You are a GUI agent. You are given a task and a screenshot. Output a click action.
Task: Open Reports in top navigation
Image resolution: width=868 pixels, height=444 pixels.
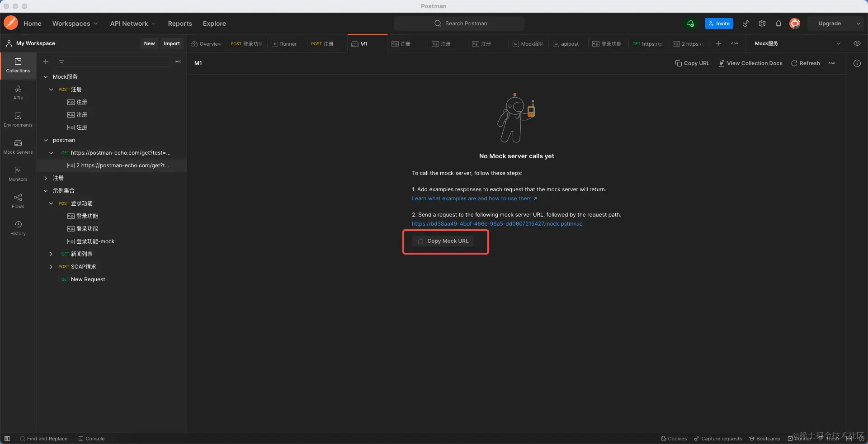click(x=180, y=24)
